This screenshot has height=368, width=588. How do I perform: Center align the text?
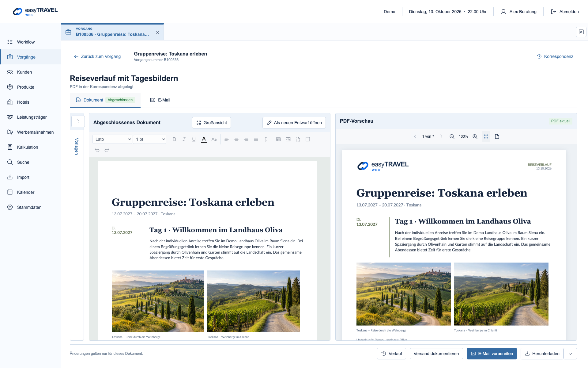236,139
